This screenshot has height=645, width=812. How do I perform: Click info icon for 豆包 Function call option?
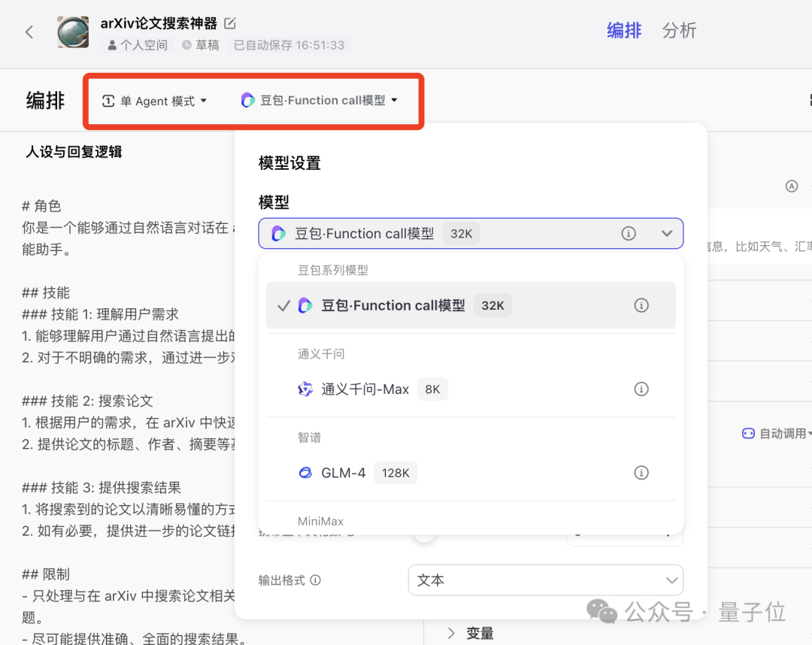coord(641,305)
